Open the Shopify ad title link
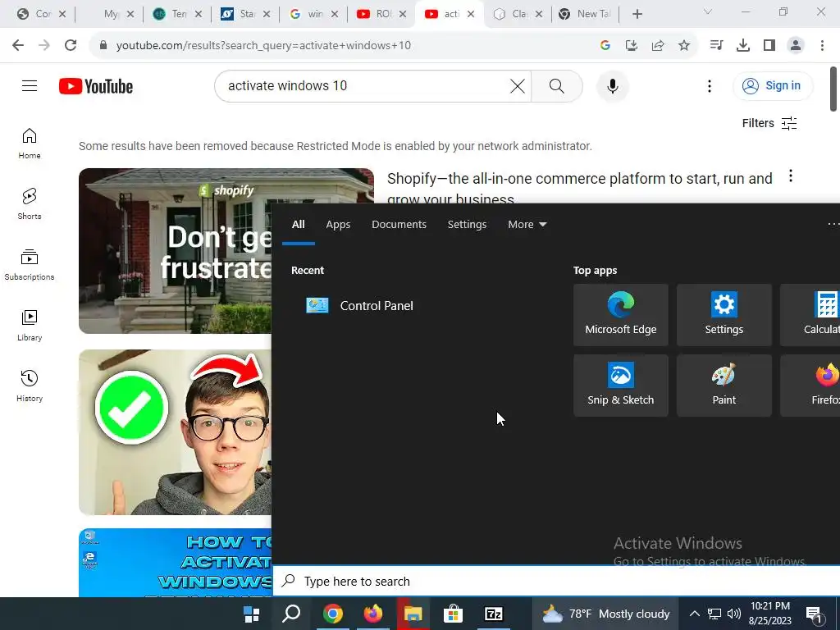Viewport: 840px width, 630px height. click(580, 188)
